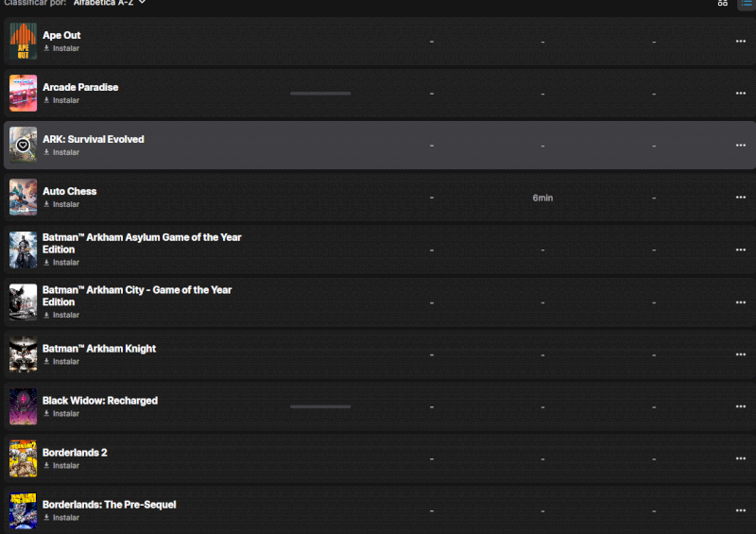Open options for Batman Arkham City GOTY
Image resolution: width=756 pixels, height=534 pixels.
coord(741,302)
